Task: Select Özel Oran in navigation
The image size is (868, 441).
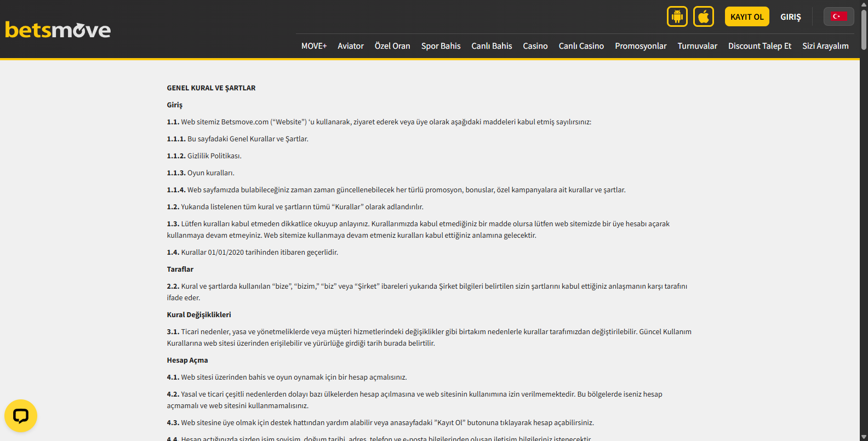Action: click(392, 46)
